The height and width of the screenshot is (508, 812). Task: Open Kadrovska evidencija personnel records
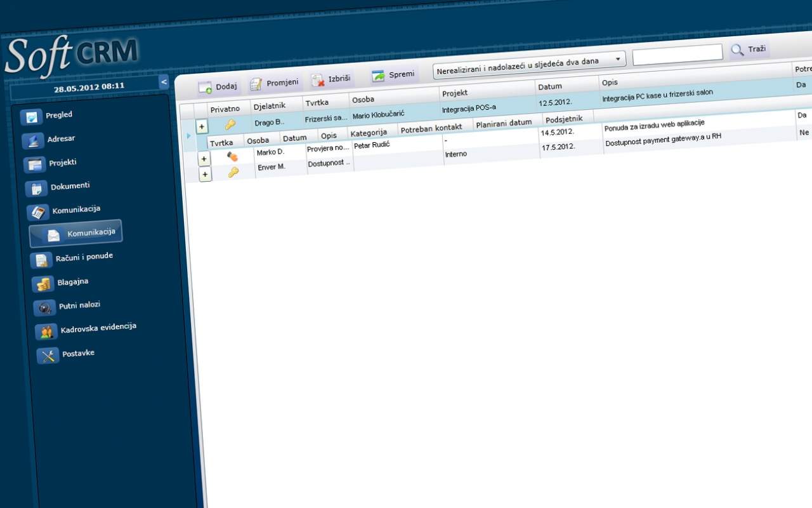tap(86, 329)
